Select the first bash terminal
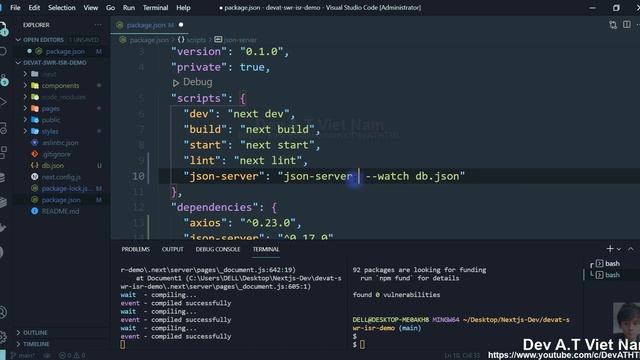Image resolution: width=640 pixels, height=360 pixels. tap(607, 264)
